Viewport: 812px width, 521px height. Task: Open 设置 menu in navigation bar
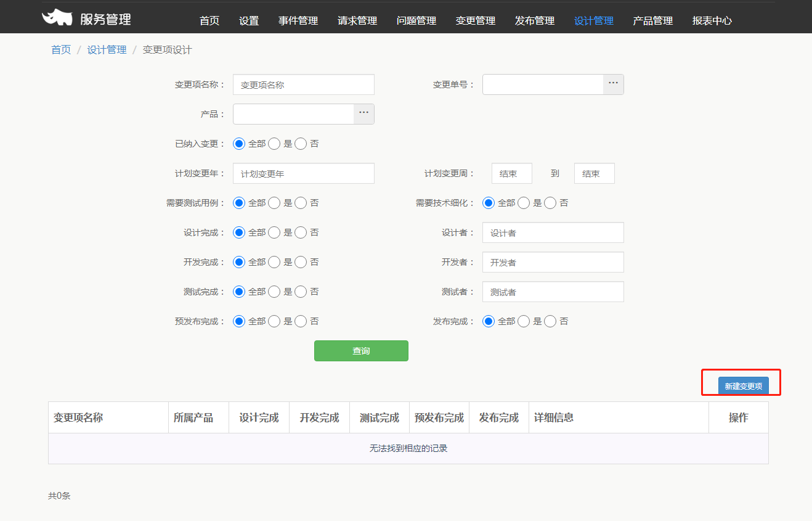(249, 20)
